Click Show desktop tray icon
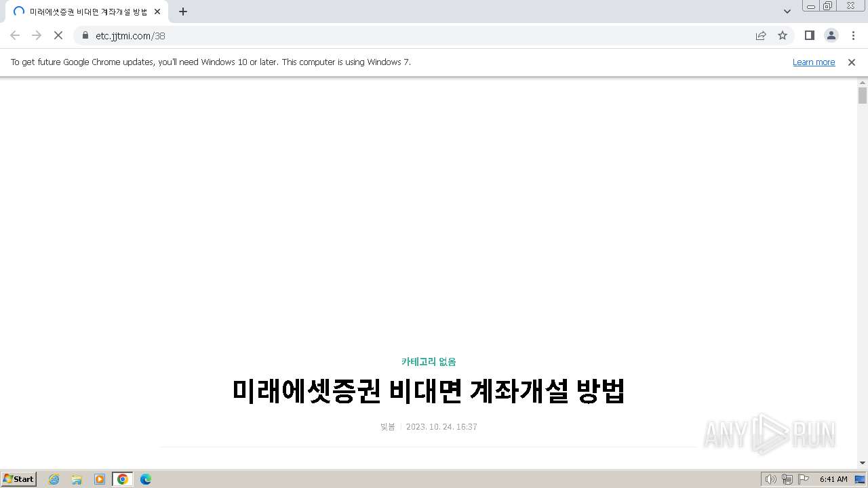 click(x=860, y=479)
